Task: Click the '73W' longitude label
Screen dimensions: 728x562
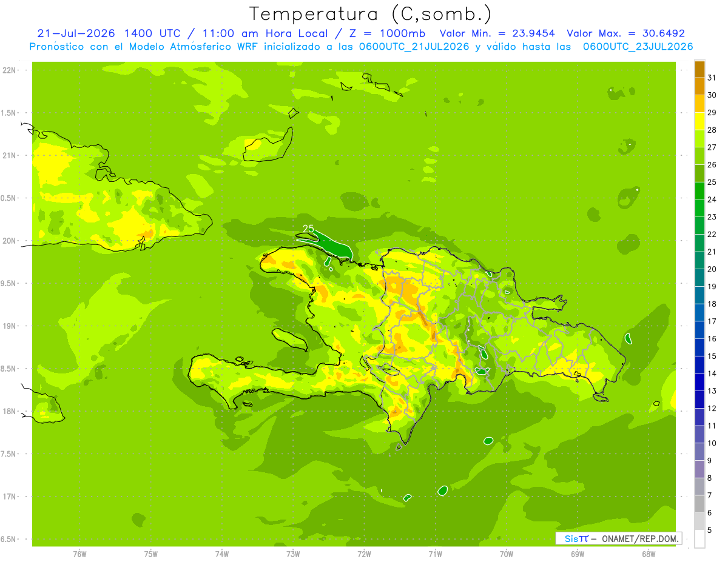Action: pos(293,554)
